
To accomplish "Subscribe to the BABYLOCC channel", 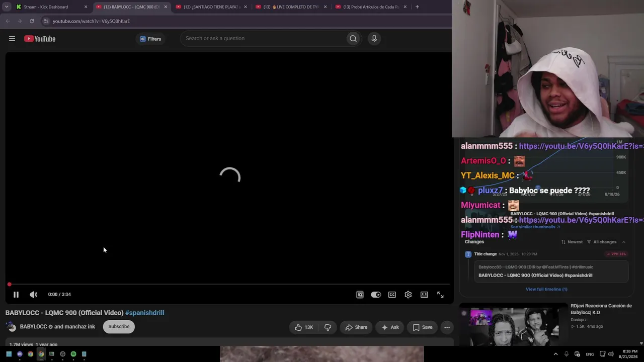I will [119, 327].
